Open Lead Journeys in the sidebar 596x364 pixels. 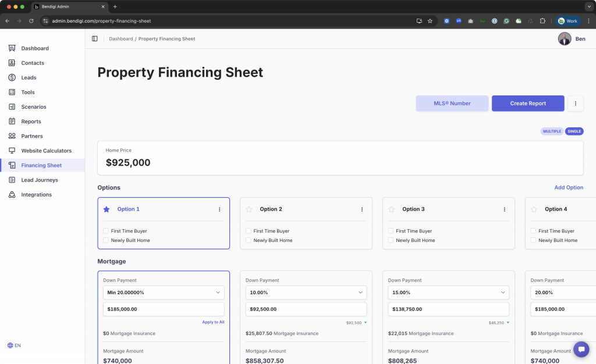(40, 180)
